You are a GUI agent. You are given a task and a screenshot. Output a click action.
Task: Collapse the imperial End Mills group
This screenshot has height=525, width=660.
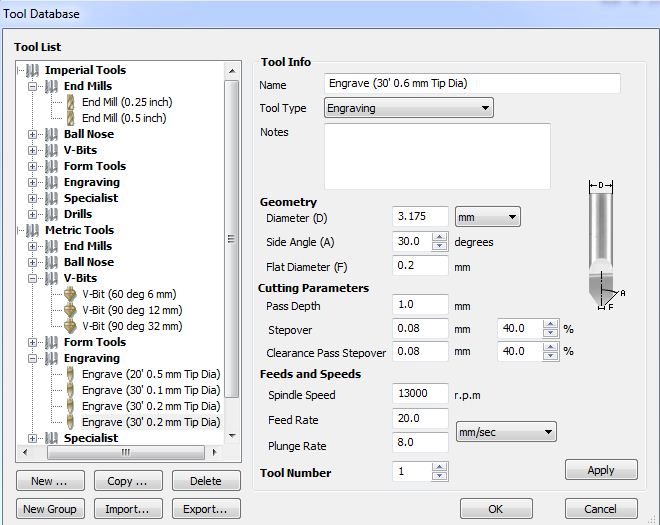pos(32,87)
